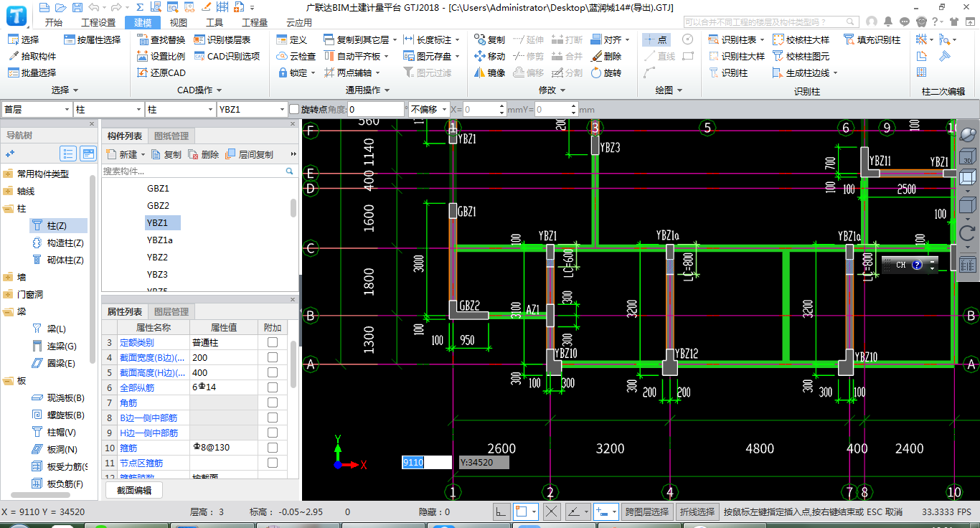Check 附加 box for B边一侧中部筋 row
980x528 pixels.
click(x=273, y=418)
